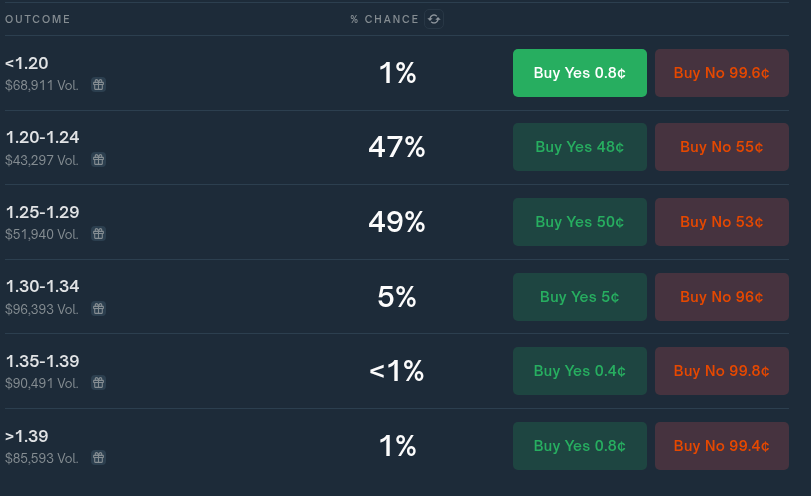Image resolution: width=811 pixels, height=496 pixels.
Task: Open rewards gift icon for 1.25-1.29
Action: click(98, 234)
